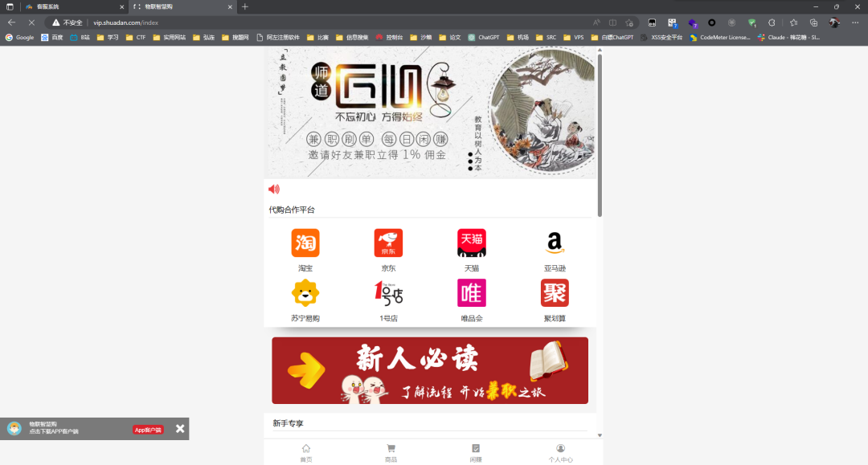Go to 个人中心 profile bottom tab

coord(560,452)
